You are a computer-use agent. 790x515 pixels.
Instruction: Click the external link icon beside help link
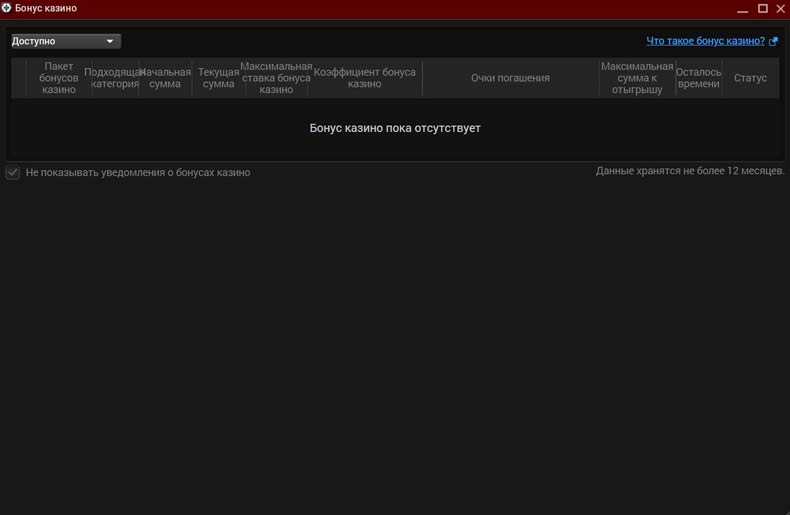pyautogui.click(x=774, y=42)
